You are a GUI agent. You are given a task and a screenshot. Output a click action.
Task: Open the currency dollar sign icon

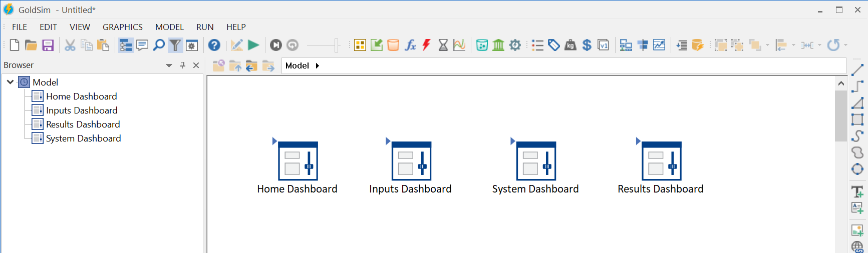point(587,45)
